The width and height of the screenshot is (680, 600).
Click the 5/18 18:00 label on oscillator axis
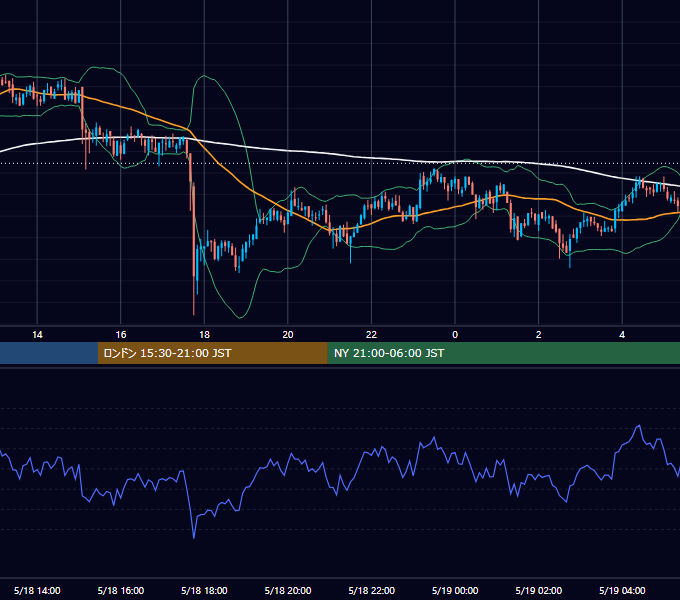(204, 590)
